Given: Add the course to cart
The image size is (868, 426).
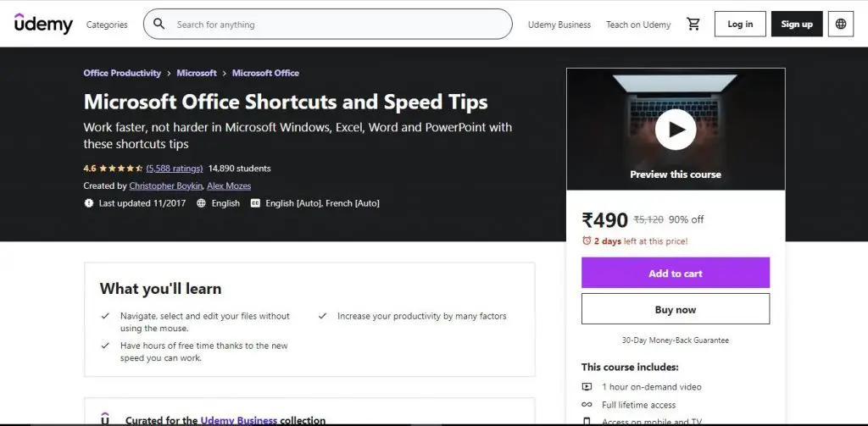Looking at the screenshot, I should [676, 274].
